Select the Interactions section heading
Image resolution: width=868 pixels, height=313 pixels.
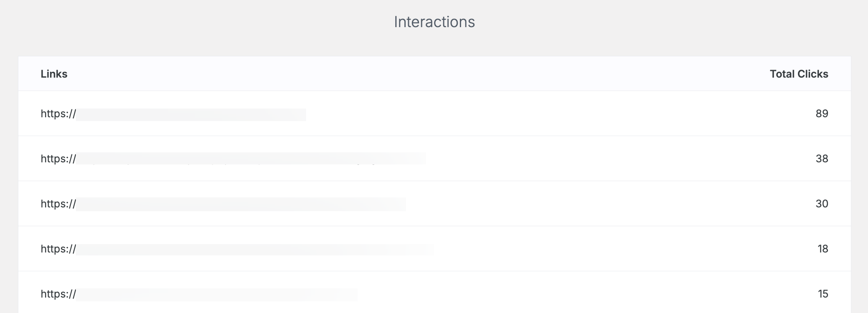434,22
